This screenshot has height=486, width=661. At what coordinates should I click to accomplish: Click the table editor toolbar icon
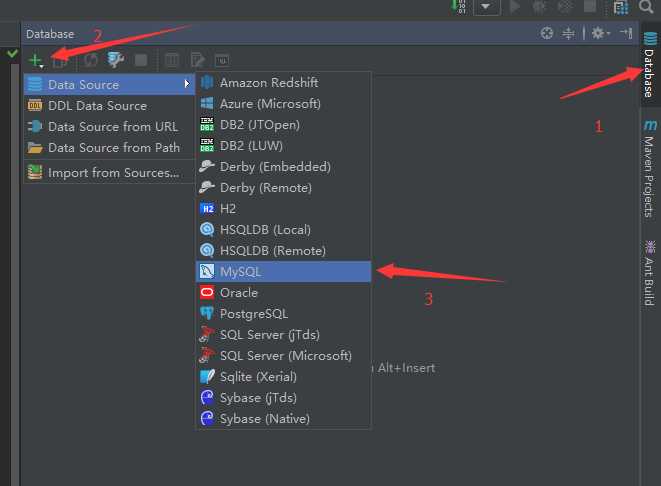(171, 60)
